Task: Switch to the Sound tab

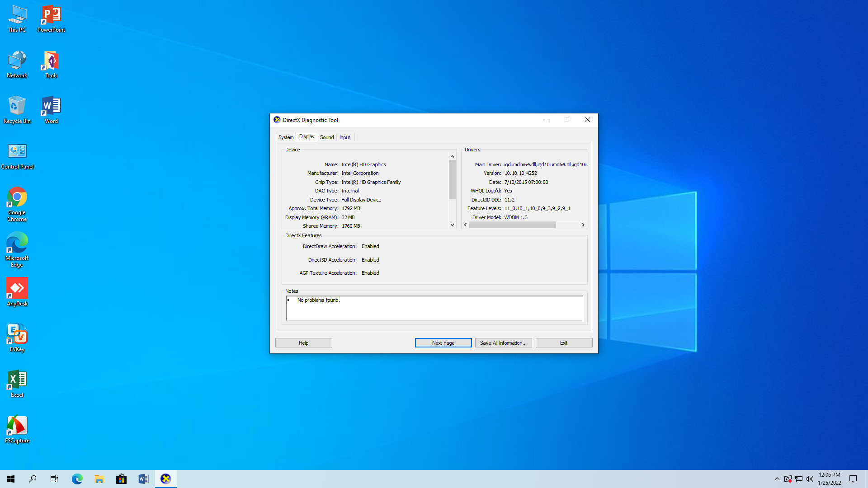Action: (x=327, y=137)
